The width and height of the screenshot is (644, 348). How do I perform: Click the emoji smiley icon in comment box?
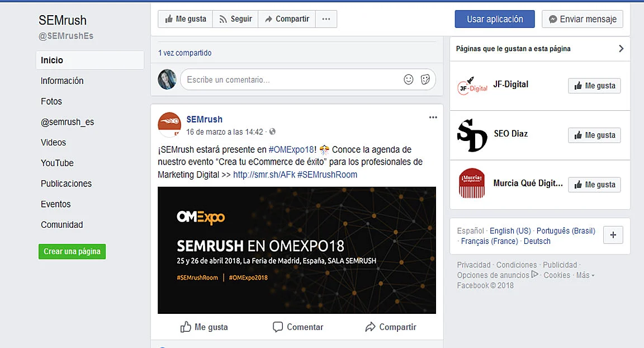click(408, 79)
